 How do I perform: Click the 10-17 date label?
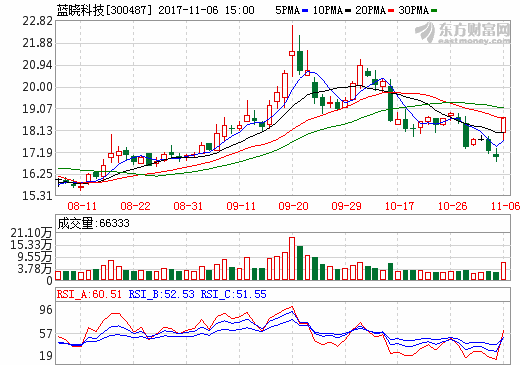(399, 206)
